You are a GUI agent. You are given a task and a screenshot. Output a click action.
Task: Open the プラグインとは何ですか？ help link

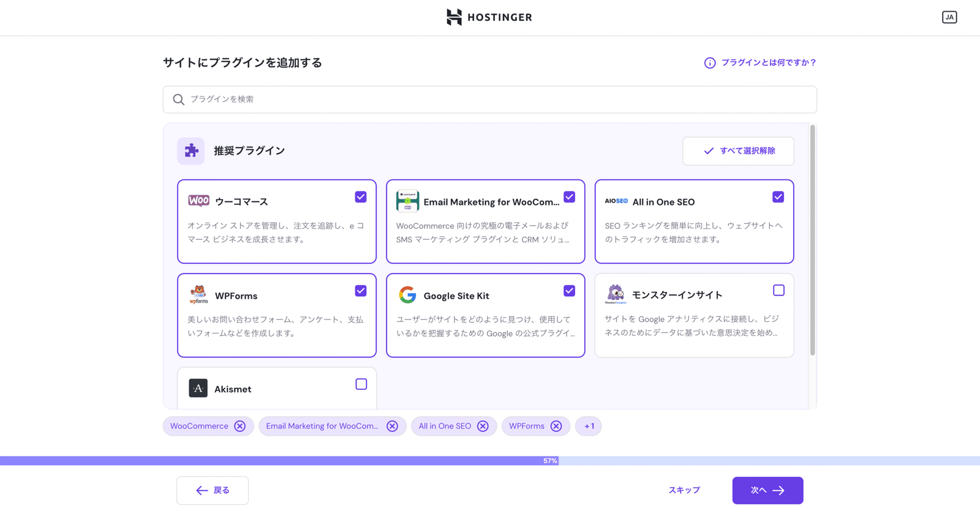769,62
